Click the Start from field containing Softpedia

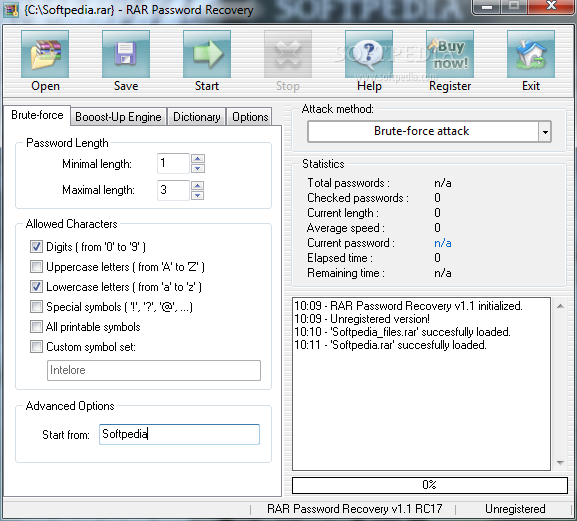point(179,434)
